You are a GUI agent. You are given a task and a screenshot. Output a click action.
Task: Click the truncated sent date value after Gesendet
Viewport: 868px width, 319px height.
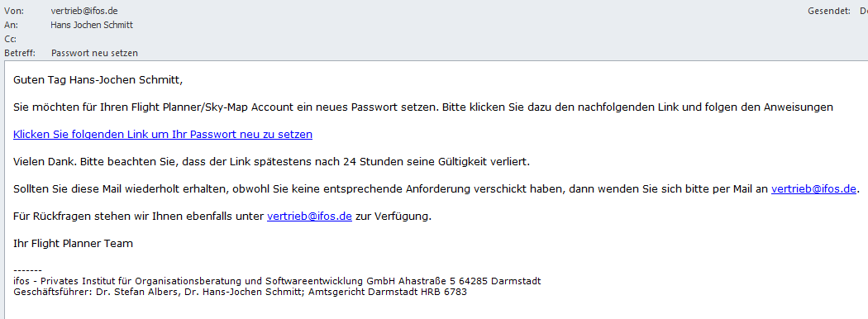(863, 11)
